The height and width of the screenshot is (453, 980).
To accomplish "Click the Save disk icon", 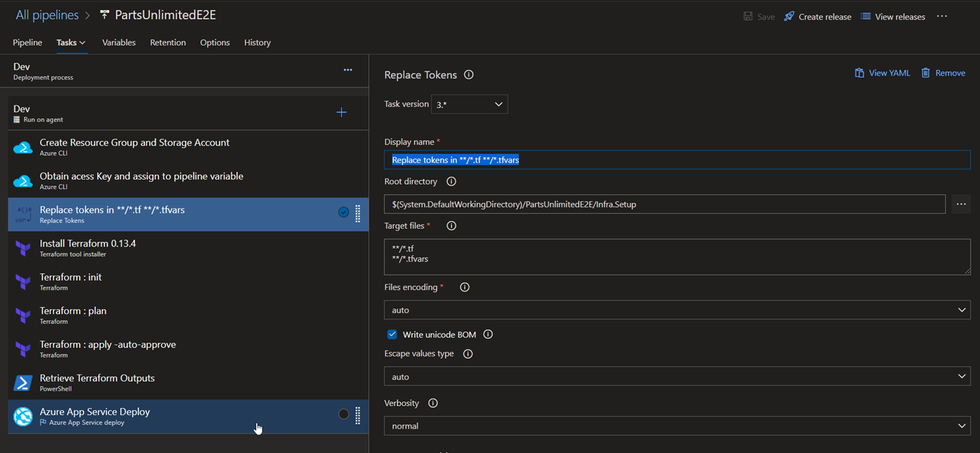I will click(748, 17).
